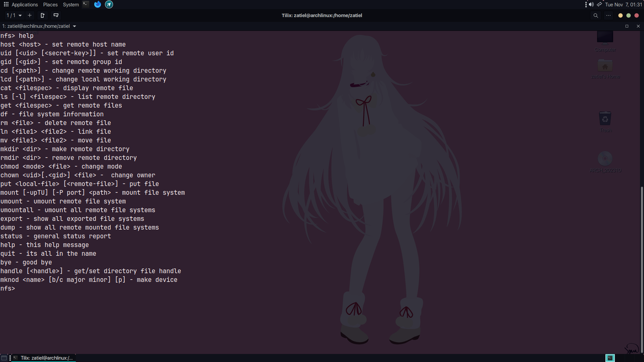Screen dimensions: 644x362
Task: Open Tilix search with the magnifier icon
Action: [x=595, y=16]
